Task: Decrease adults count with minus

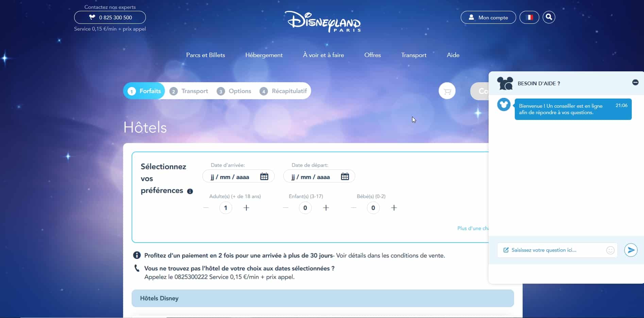Action: tap(206, 208)
